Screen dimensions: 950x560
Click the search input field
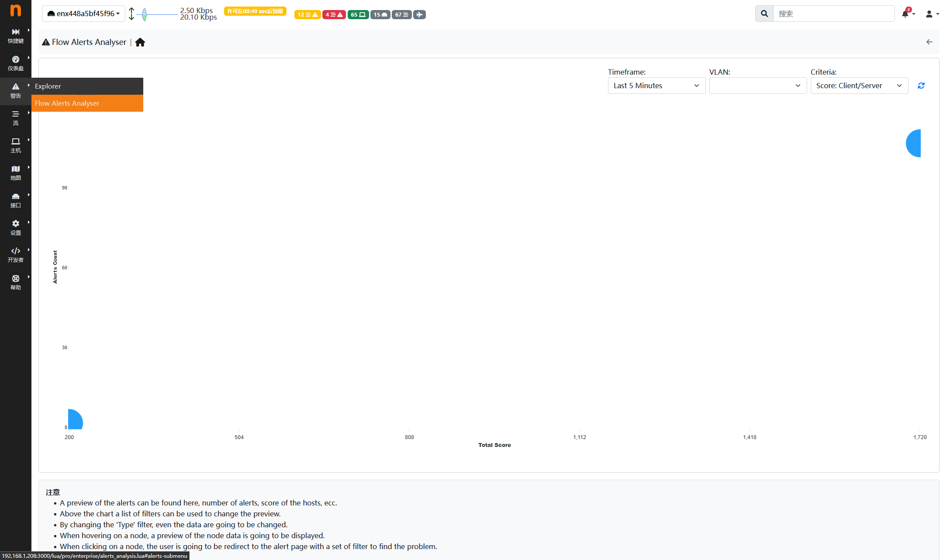pyautogui.click(x=833, y=14)
